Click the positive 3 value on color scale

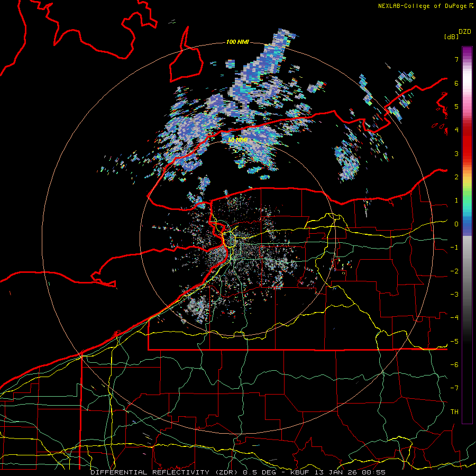point(456,153)
